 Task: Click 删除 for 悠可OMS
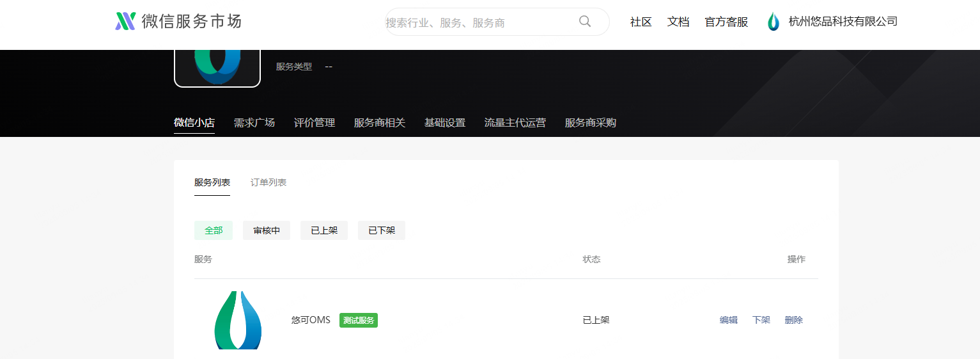[x=794, y=320]
